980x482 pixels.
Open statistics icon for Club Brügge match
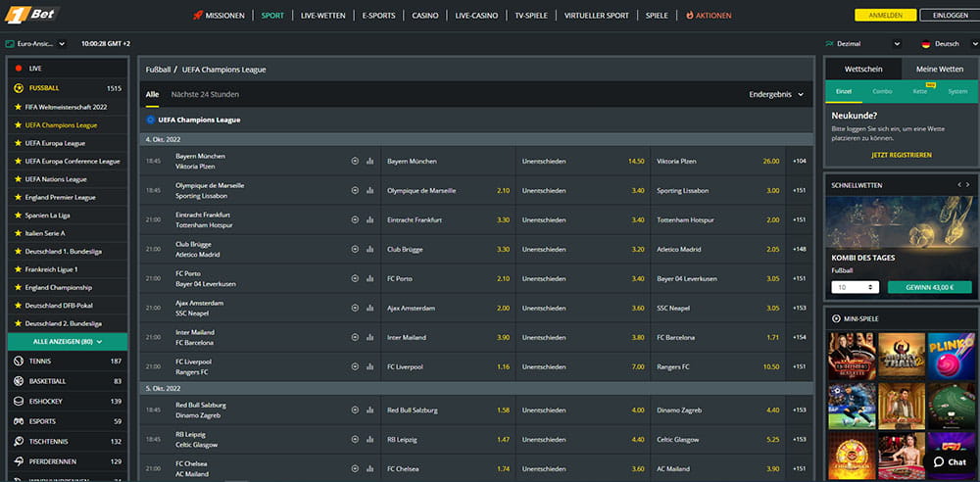click(370, 250)
